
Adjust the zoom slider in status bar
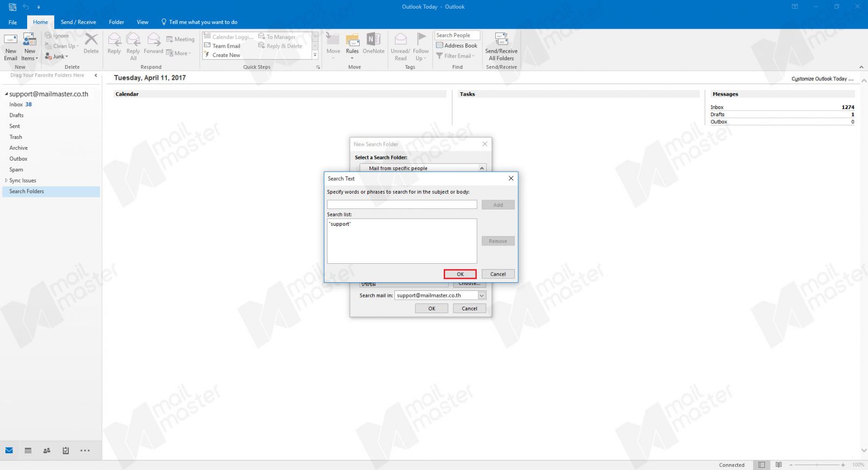(x=817, y=465)
